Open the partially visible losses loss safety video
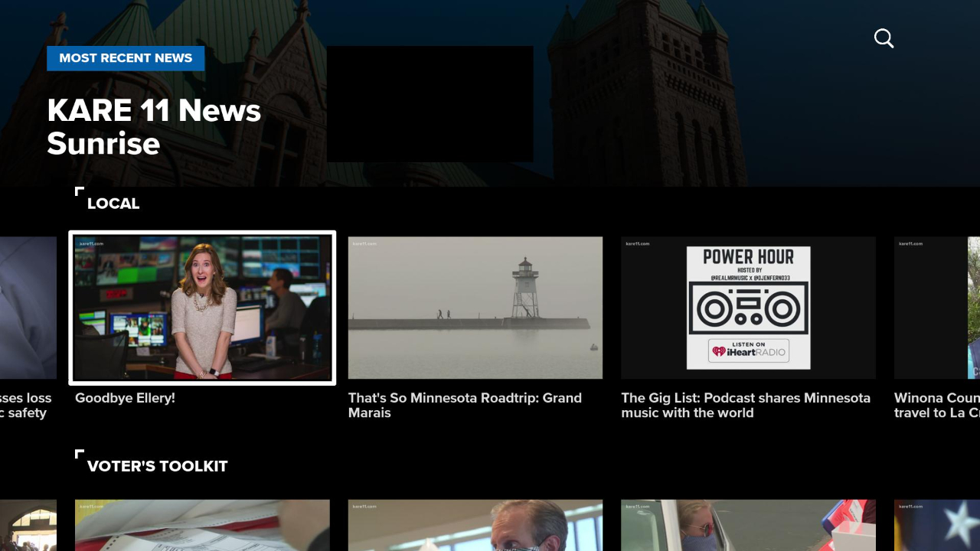Image resolution: width=980 pixels, height=551 pixels. 28,308
